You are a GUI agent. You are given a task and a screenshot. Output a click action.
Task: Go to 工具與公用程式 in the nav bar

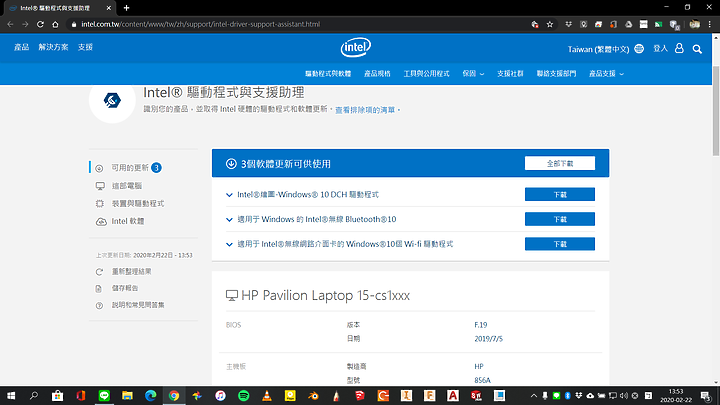click(426, 73)
